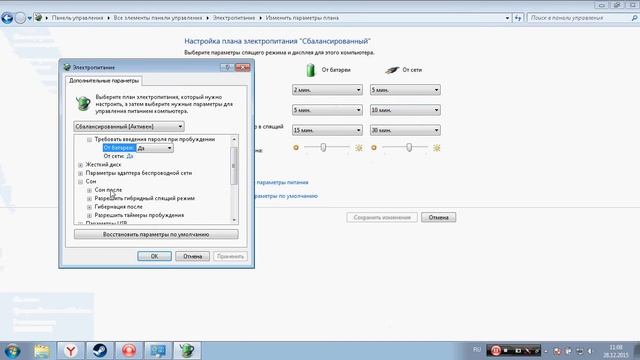640x360 pixels.
Task: Click Отмена in the Электропитание dialog
Action: click(x=192, y=256)
